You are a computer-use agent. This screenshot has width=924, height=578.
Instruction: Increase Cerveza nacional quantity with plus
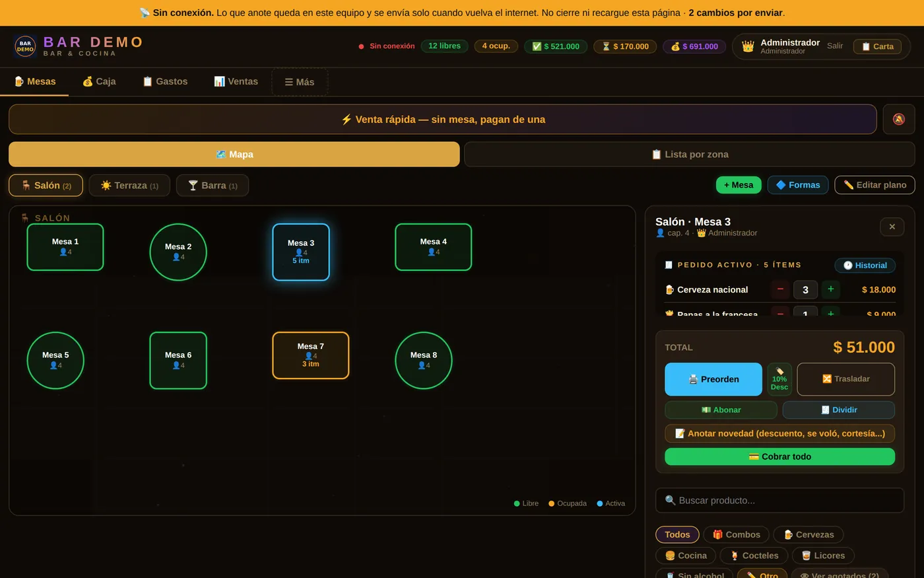[830, 289]
